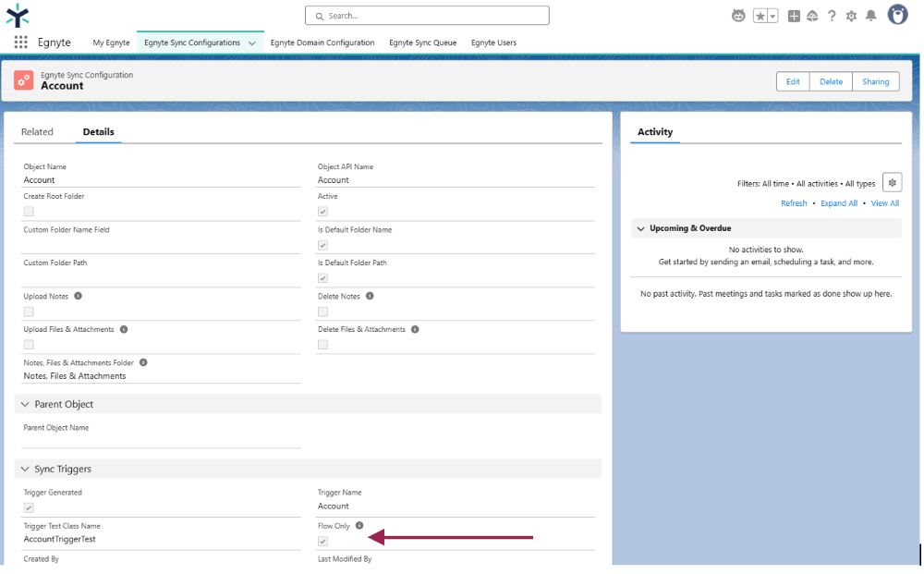Open the Egnyte Sync Queue tab
The width and height of the screenshot is (924, 574).
point(423,43)
